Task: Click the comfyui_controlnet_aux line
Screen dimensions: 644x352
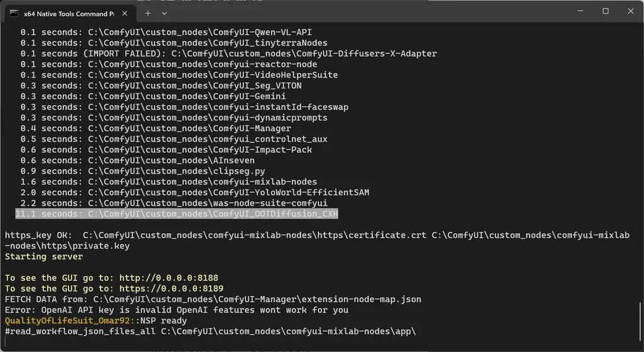Action: (x=174, y=139)
